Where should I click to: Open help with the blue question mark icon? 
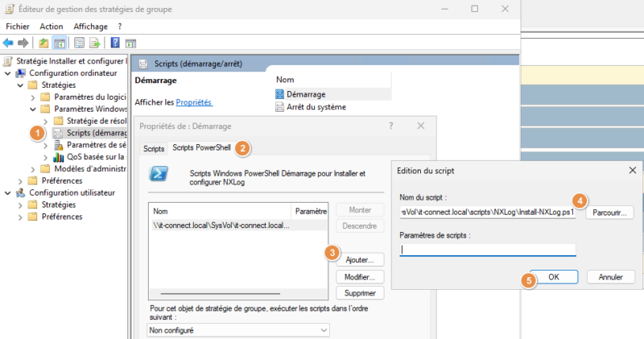click(x=115, y=43)
